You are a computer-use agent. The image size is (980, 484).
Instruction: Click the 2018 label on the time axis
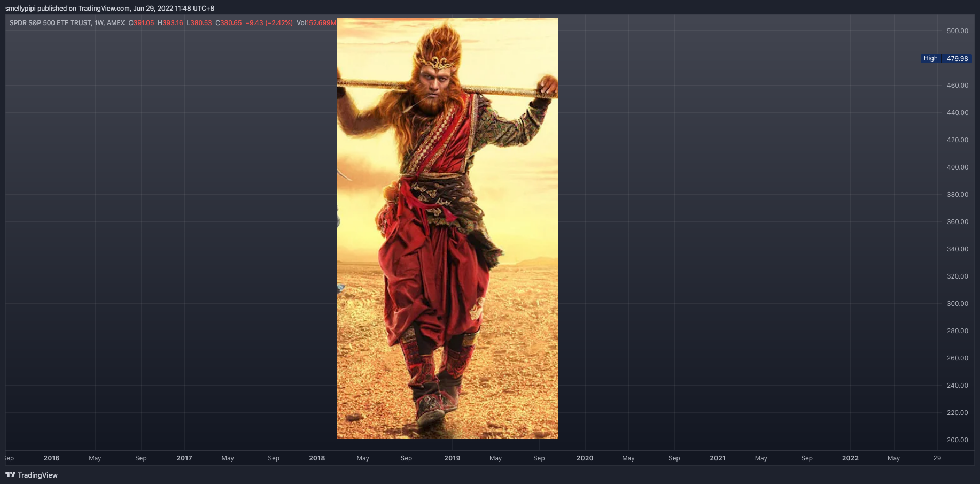[317, 458]
